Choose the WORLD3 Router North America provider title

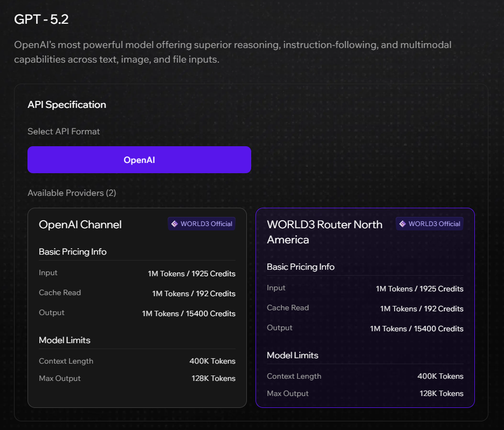325,232
